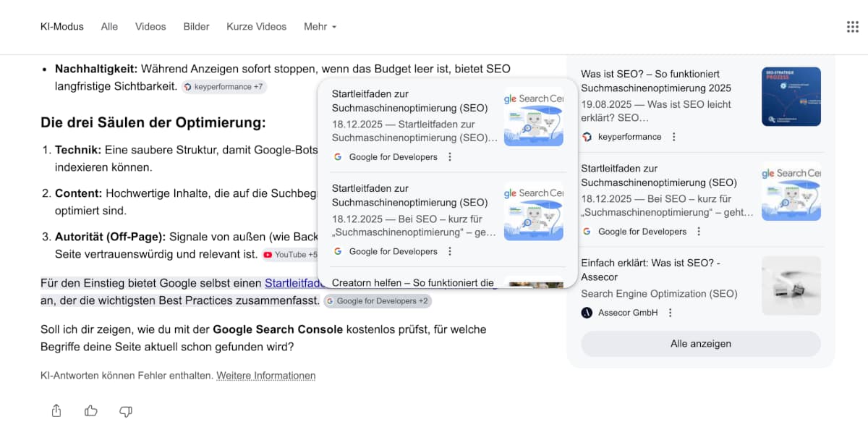Select the KI-Modus tab
This screenshot has height=430, width=868.
pos(61,27)
